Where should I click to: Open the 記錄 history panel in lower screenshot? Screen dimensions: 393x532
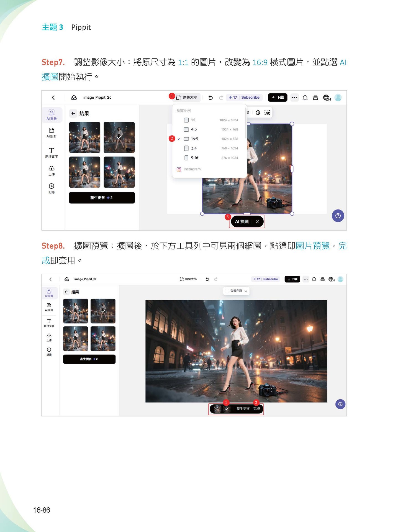49,351
